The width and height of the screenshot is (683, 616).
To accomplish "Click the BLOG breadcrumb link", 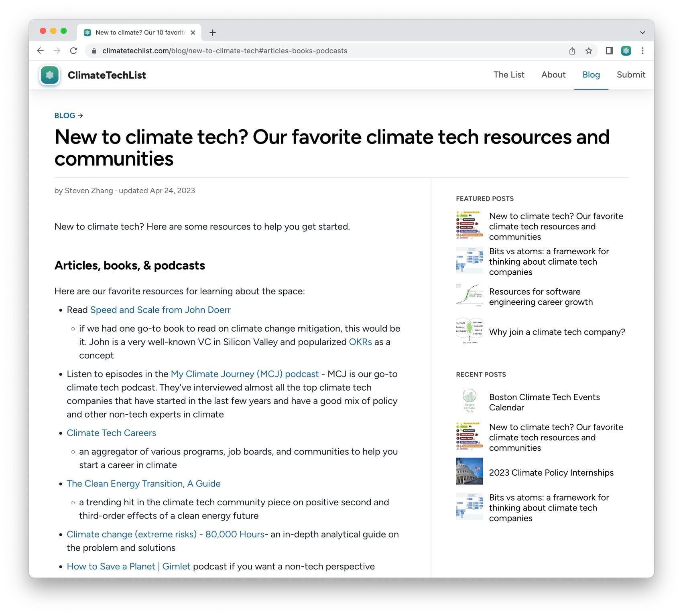I will point(65,115).
